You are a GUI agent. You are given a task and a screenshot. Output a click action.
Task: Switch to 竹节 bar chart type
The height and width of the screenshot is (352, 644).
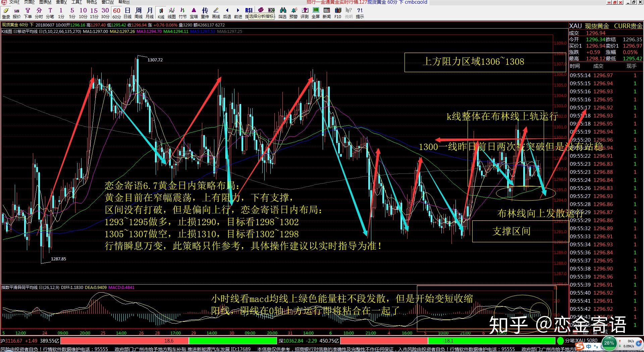pyautogui.click(x=183, y=13)
